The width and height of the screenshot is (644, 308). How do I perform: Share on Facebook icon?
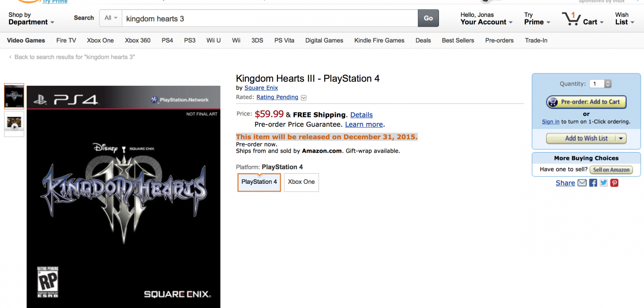coord(593,183)
